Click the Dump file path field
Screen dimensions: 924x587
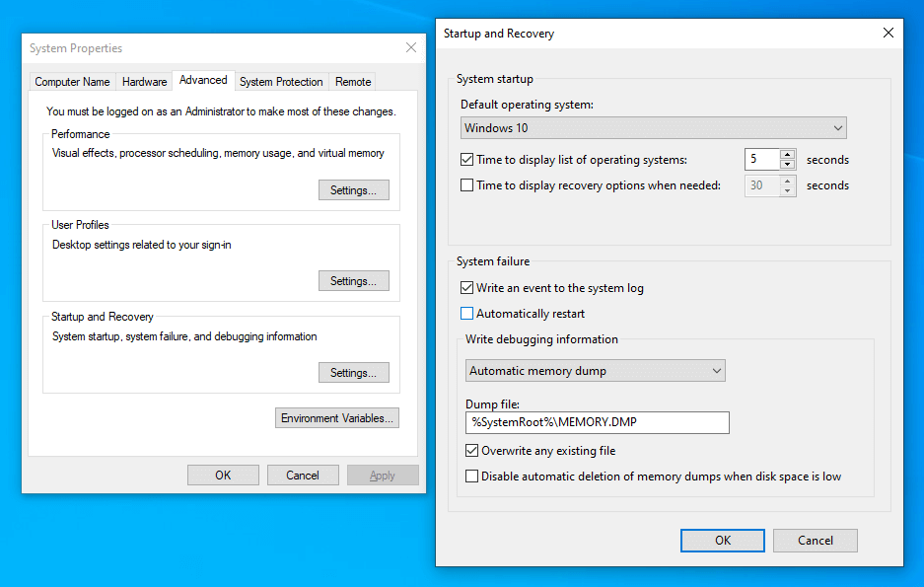coord(598,422)
